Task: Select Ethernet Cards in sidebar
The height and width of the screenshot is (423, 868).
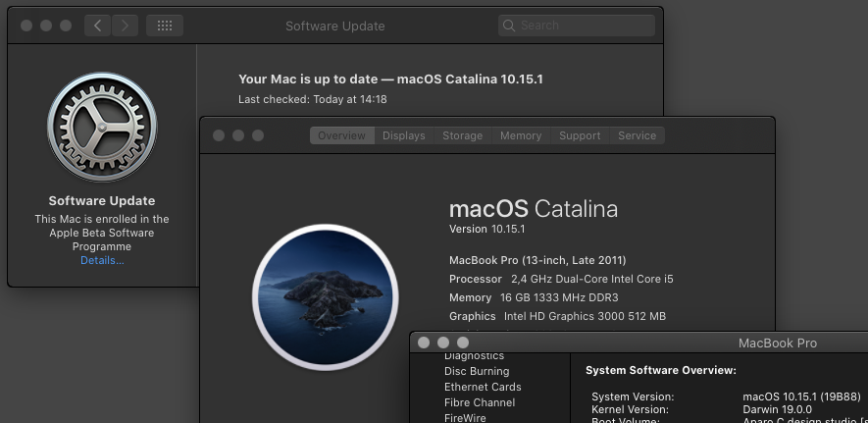Action: (483, 387)
